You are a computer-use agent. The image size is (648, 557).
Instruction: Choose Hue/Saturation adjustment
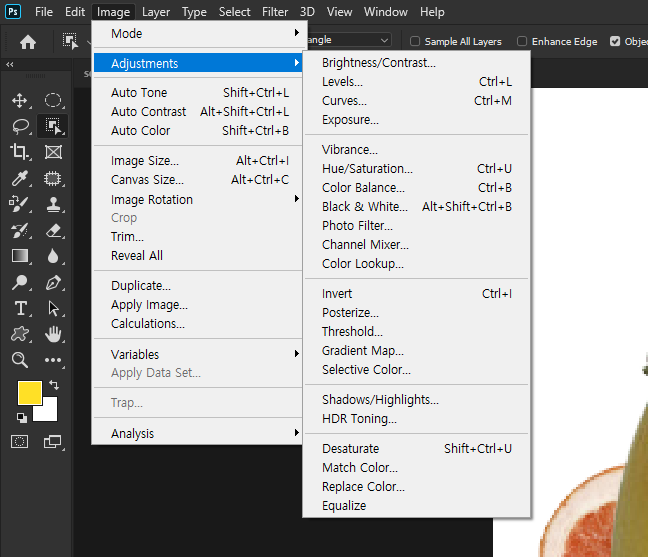(417, 169)
